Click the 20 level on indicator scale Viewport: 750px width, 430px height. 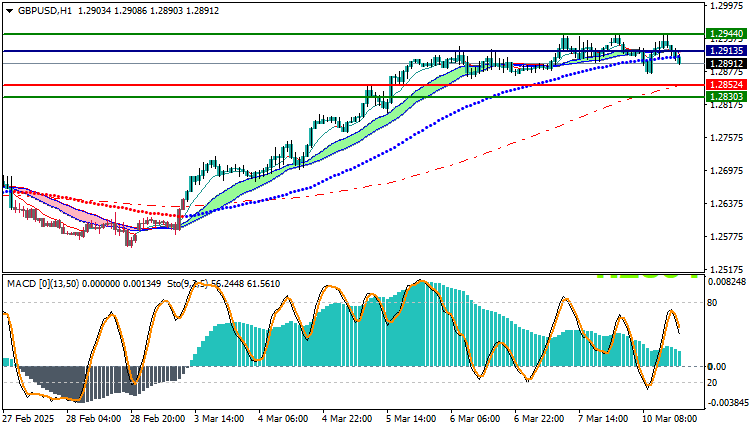pyautogui.click(x=712, y=383)
